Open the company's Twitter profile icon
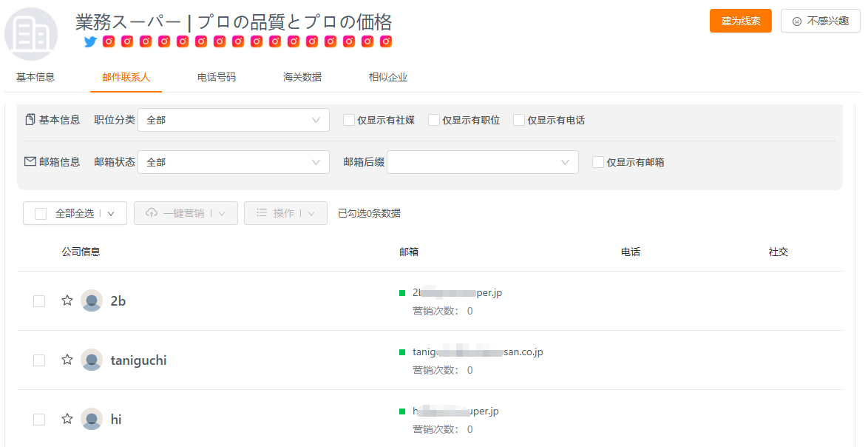This screenshot has height=447, width=868. pyautogui.click(x=90, y=41)
